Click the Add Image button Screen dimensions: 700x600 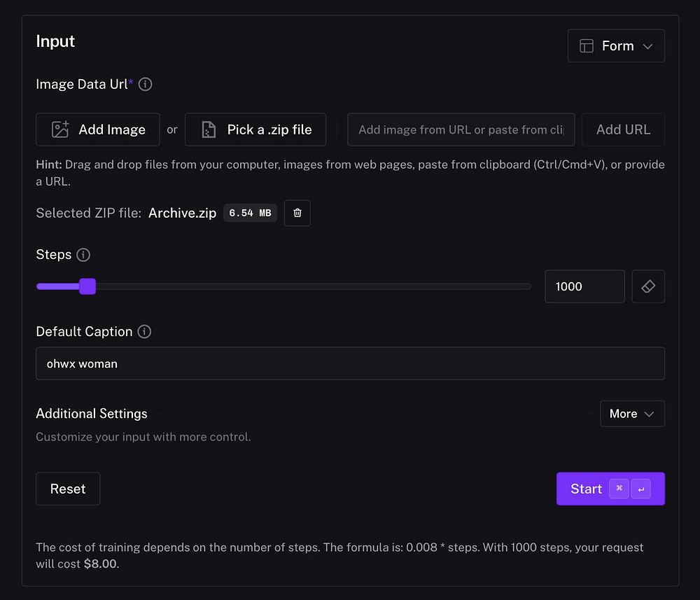tap(98, 130)
